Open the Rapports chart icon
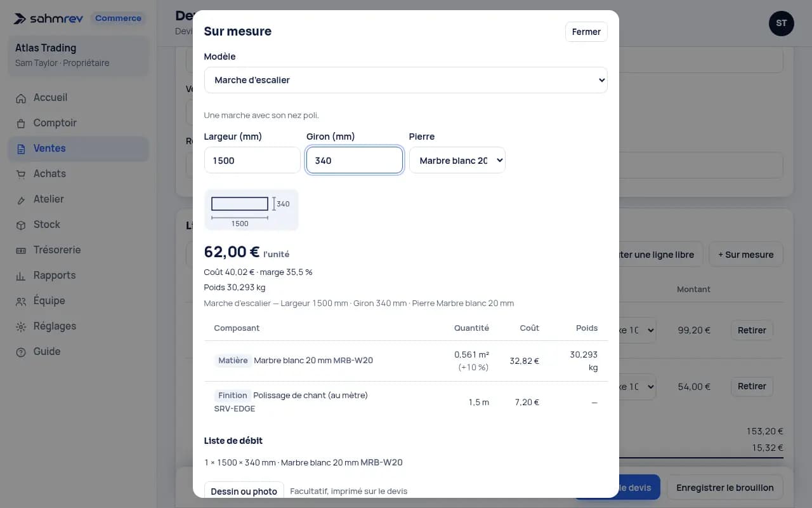The height and width of the screenshot is (508, 812). coord(21,276)
